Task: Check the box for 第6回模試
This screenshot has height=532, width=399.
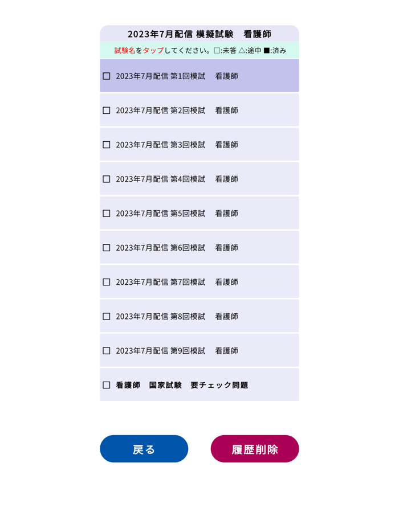Action: 106,247
